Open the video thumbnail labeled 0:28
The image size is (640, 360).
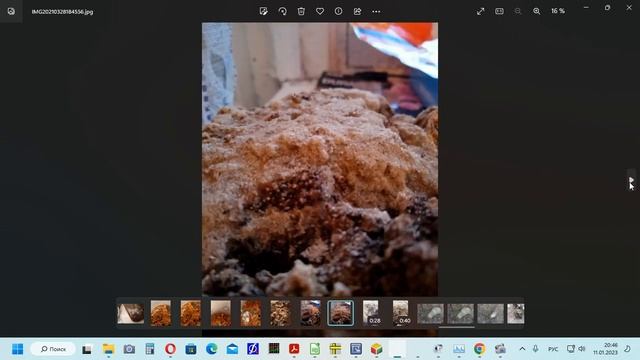coord(371,313)
